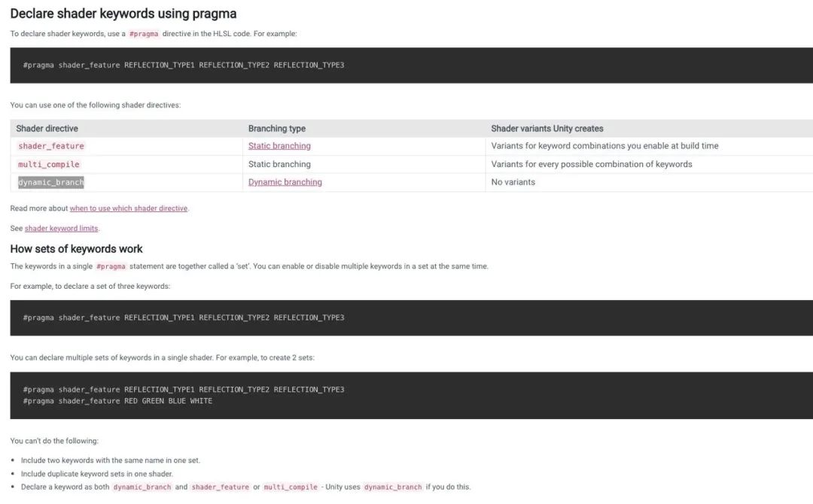This screenshot has height=504, width=813.
Task: Click shader_feature code in the table
Action: 51,146
